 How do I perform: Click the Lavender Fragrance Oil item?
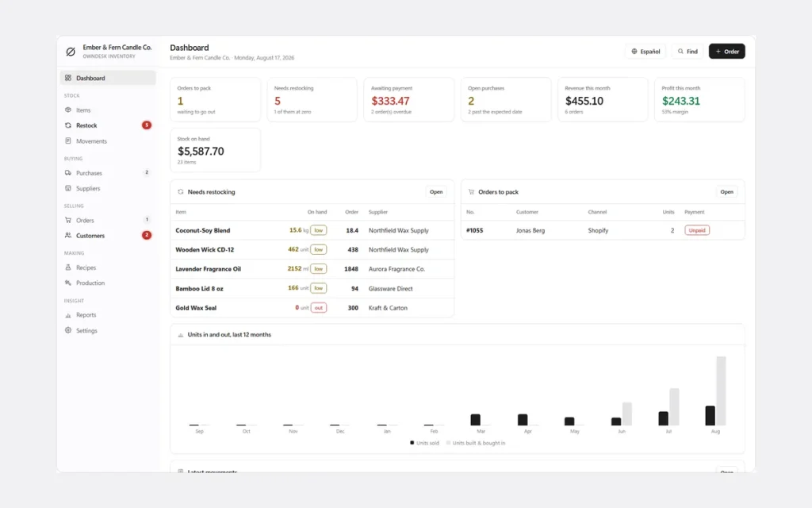(209, 269)
